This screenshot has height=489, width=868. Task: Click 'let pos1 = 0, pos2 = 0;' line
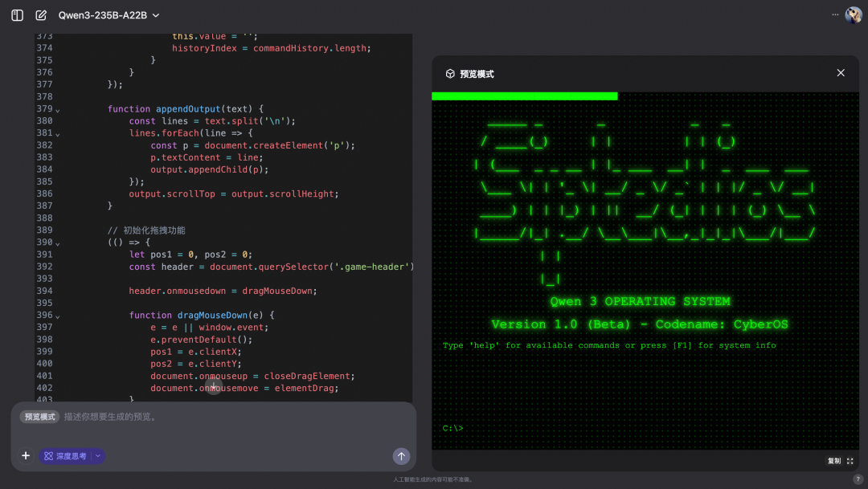190,255
